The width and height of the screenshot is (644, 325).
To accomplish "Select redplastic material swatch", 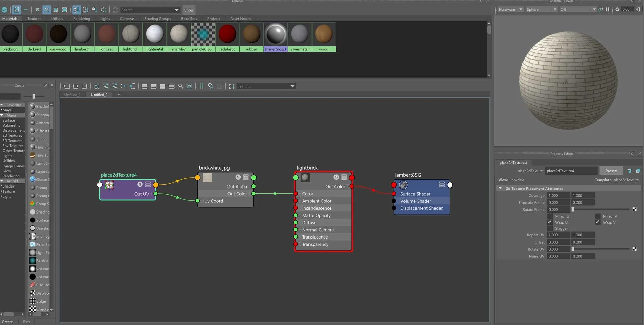I will coord(227,37).
